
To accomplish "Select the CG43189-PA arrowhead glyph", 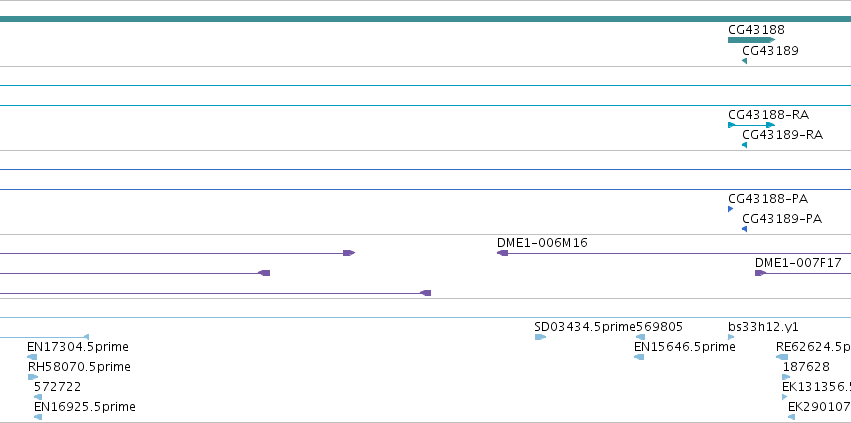I will (x=745, y=230).
